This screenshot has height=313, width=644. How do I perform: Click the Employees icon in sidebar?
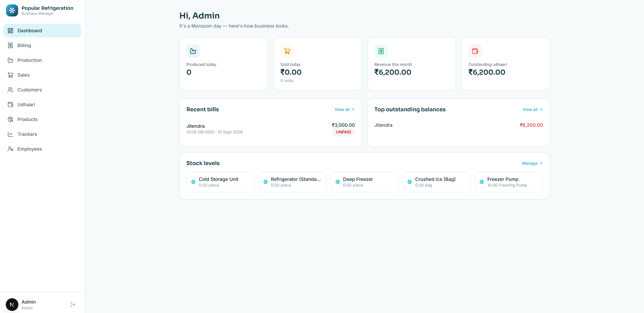click(10, 149)
